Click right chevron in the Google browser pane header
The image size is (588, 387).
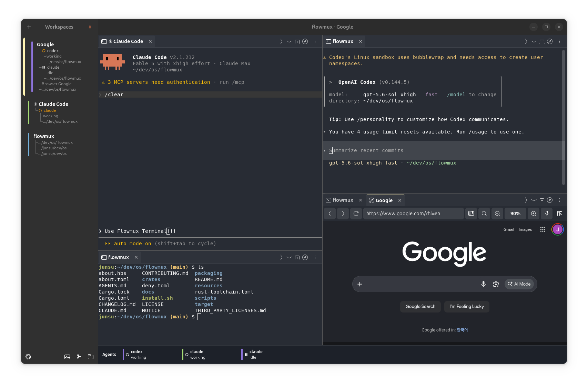coord(526,200)
